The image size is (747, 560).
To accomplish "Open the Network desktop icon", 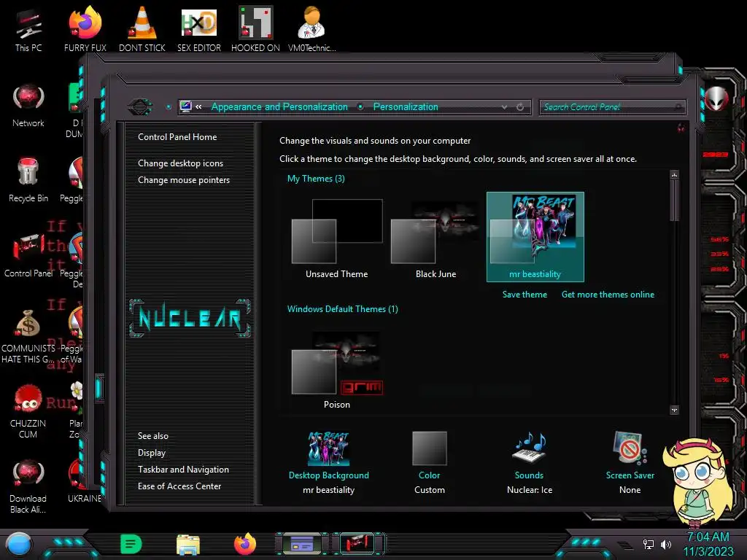I will point(28,105).
